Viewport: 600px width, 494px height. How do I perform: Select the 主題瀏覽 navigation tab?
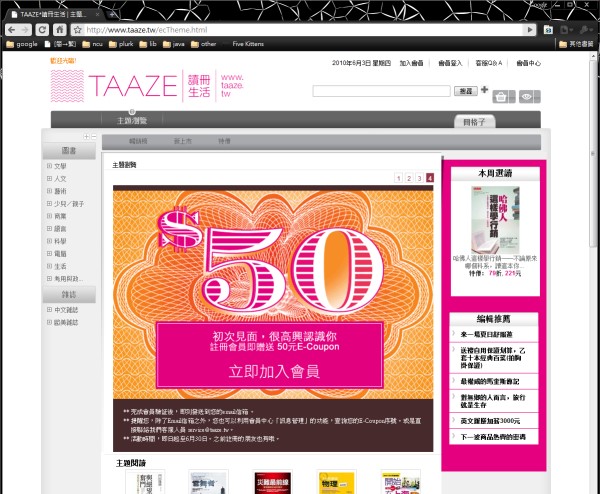coord(132,121)
